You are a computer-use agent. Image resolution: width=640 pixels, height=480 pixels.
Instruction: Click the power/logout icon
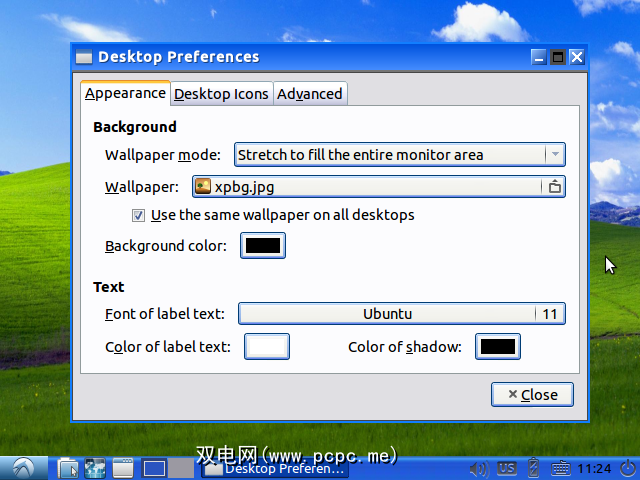(x=629, y=468)
